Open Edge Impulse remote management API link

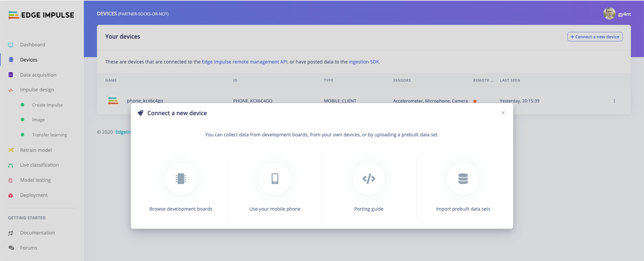244,62
